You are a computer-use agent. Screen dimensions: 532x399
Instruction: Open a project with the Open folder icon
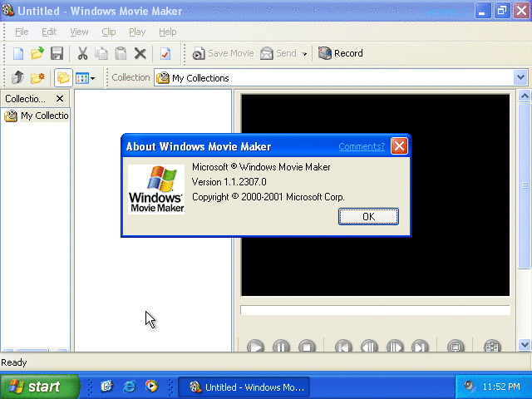point(37,53)
